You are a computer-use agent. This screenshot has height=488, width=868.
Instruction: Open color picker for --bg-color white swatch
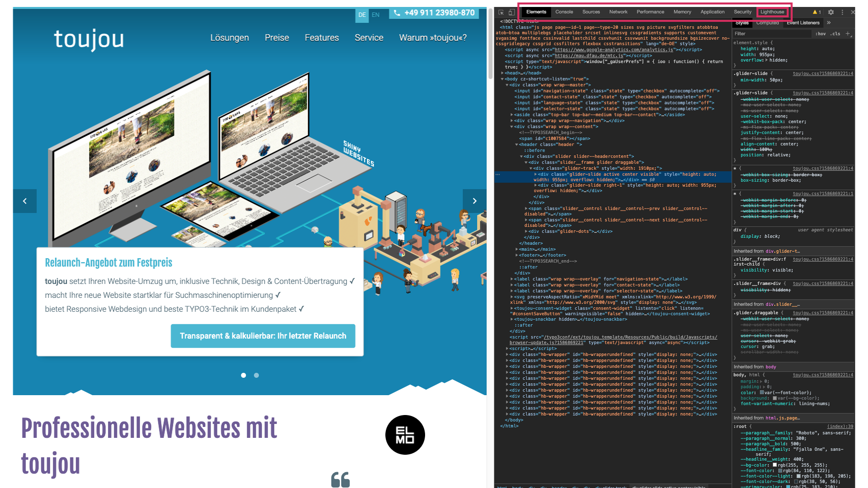click(774, 465)
